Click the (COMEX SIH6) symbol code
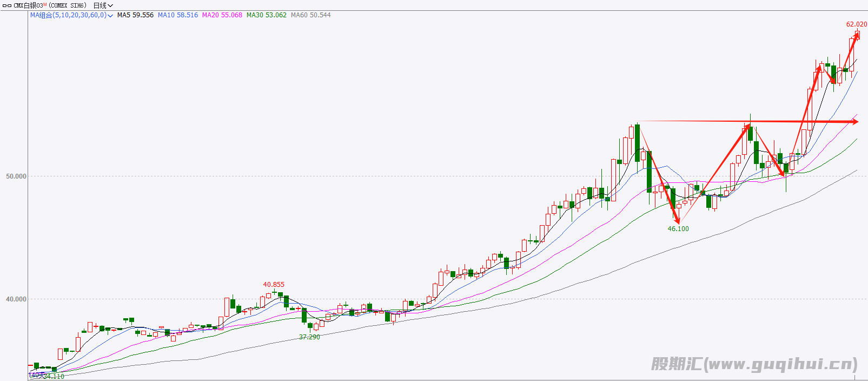The height and width of the screenshot is (381, 868). tap(68, 5)
